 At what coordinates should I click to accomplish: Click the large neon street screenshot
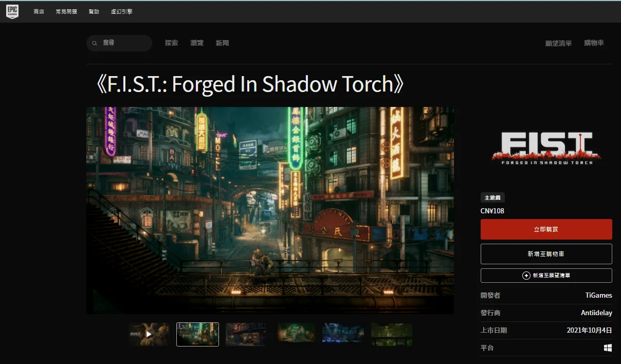270,210
